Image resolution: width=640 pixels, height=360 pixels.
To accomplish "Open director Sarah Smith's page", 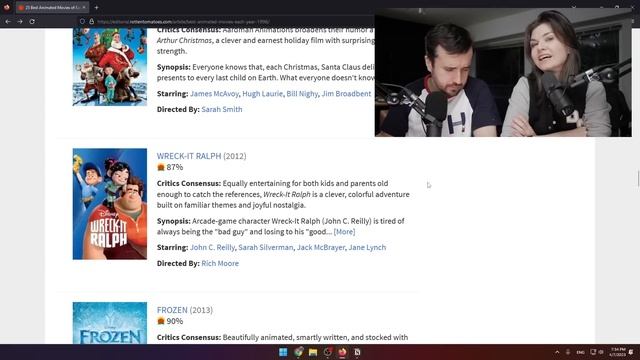I will click(222, 109).
